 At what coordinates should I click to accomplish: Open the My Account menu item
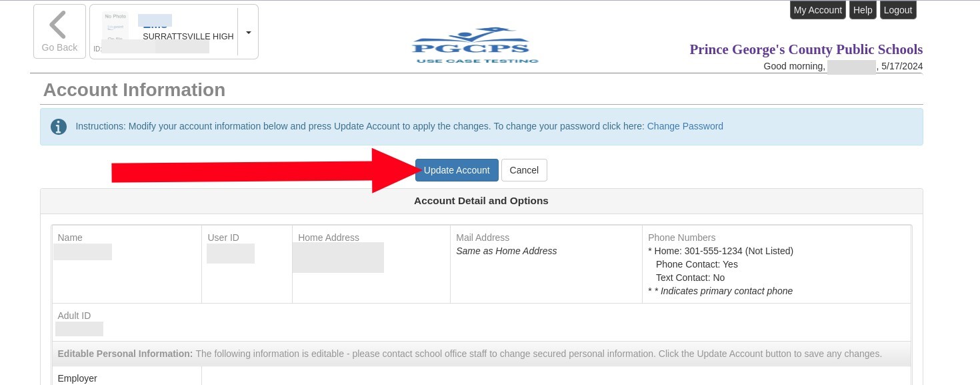point(817,10)
